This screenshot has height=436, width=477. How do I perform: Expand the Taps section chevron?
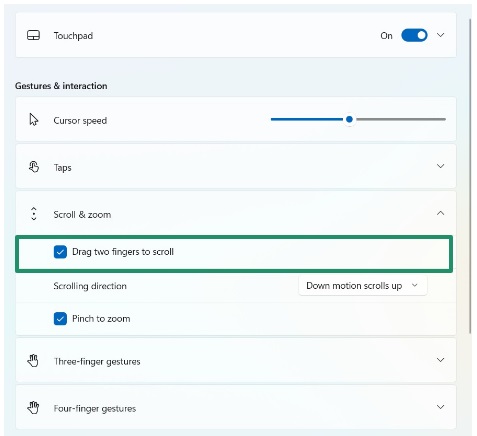pyautogui.click(x=441, y=166)
